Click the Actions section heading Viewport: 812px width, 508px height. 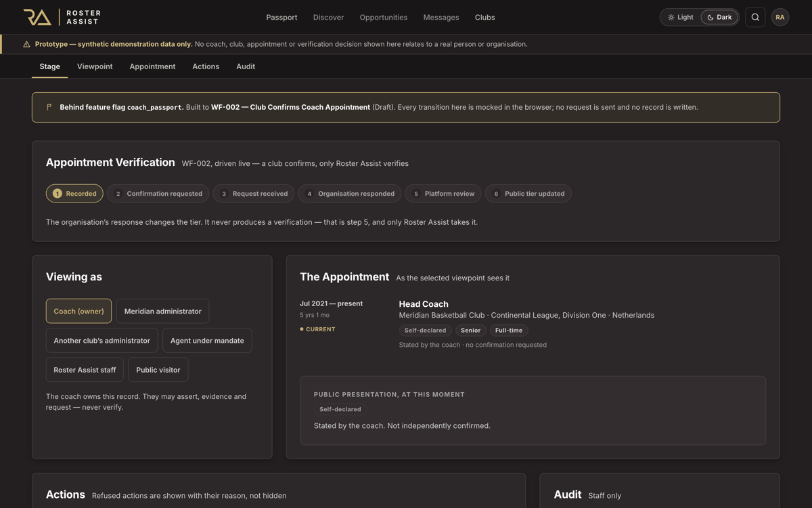pyautogui.click(x=66, y=494)
